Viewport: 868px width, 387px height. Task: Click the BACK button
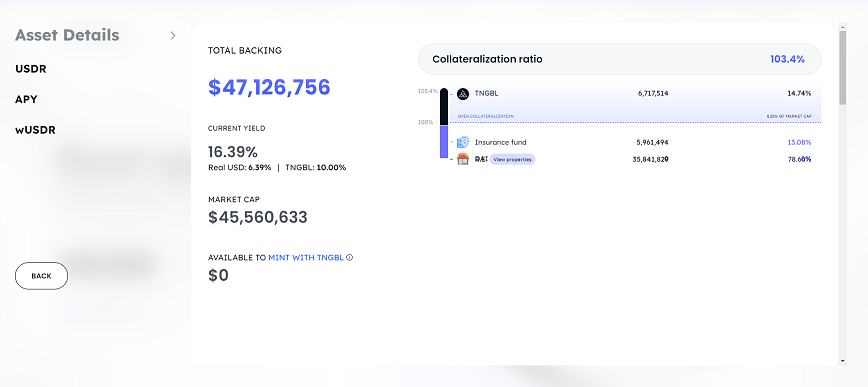pos(42,276)
